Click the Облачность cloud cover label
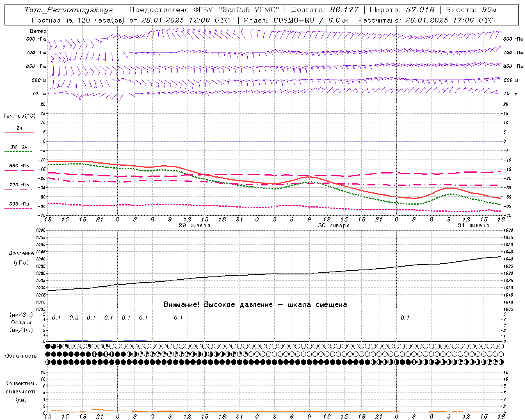The width and height of the screenshot is (525, 420). click(21, 356)
